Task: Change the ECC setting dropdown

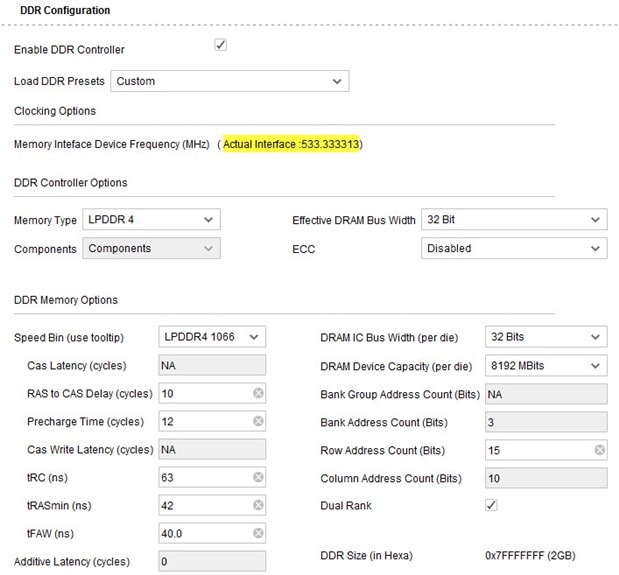Action: (513, 248)
